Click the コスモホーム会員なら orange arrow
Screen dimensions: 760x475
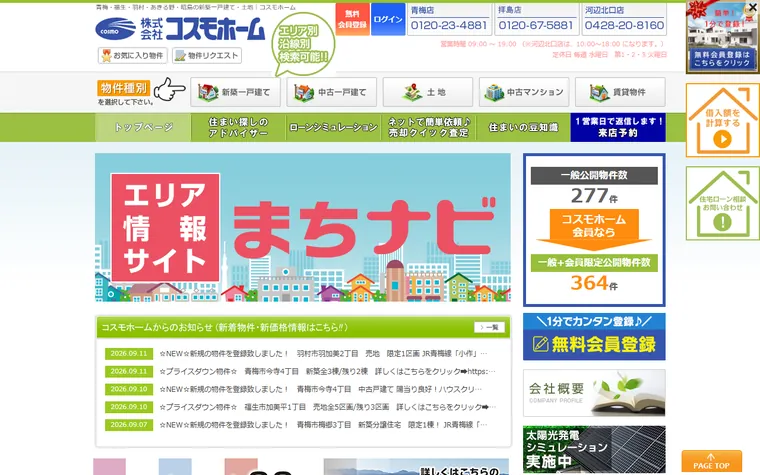tap(594, 228)
